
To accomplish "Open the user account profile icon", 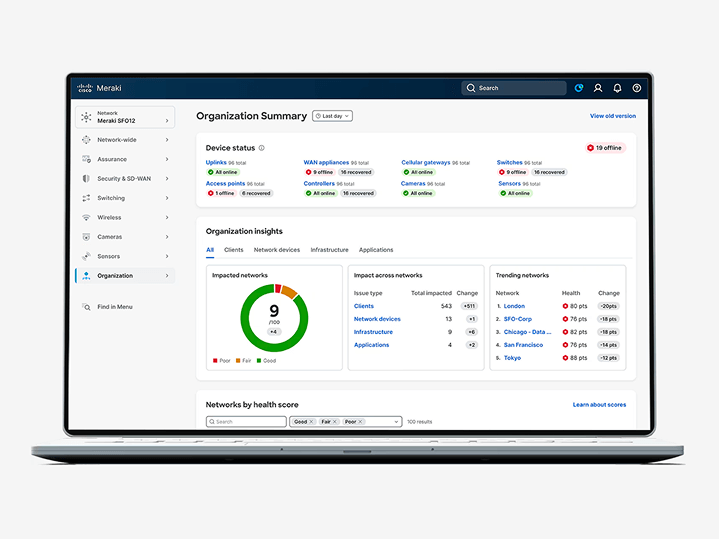I will tap(598, 88).
